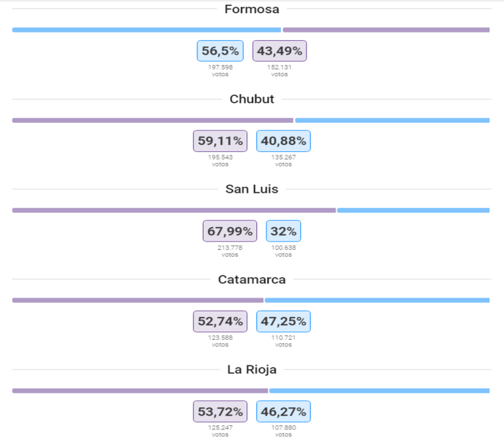Click the purple bar segment for Chubut
504x446 pixels.
(153, 120)
